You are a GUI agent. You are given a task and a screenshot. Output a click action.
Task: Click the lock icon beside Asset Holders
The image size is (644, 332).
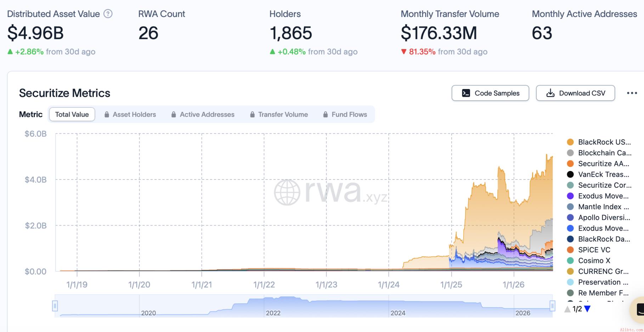coord(107,115)
